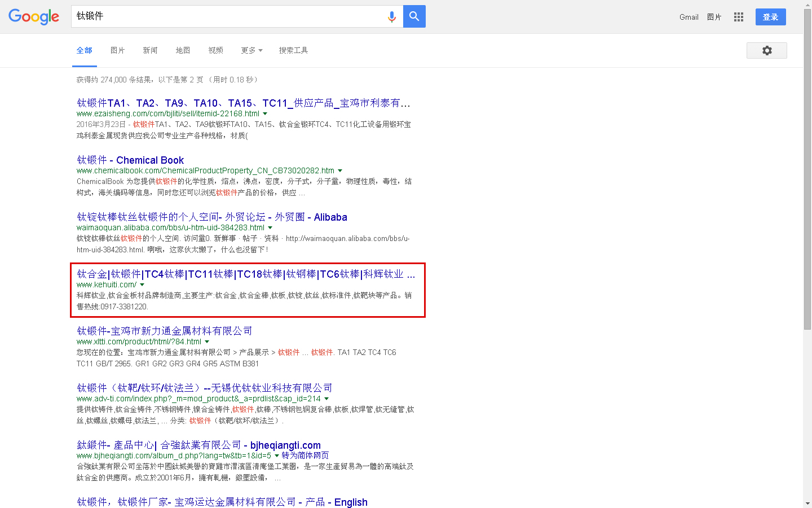
Task: Open 科辉钛业 钛合金 result title
Action: (246, 274)
